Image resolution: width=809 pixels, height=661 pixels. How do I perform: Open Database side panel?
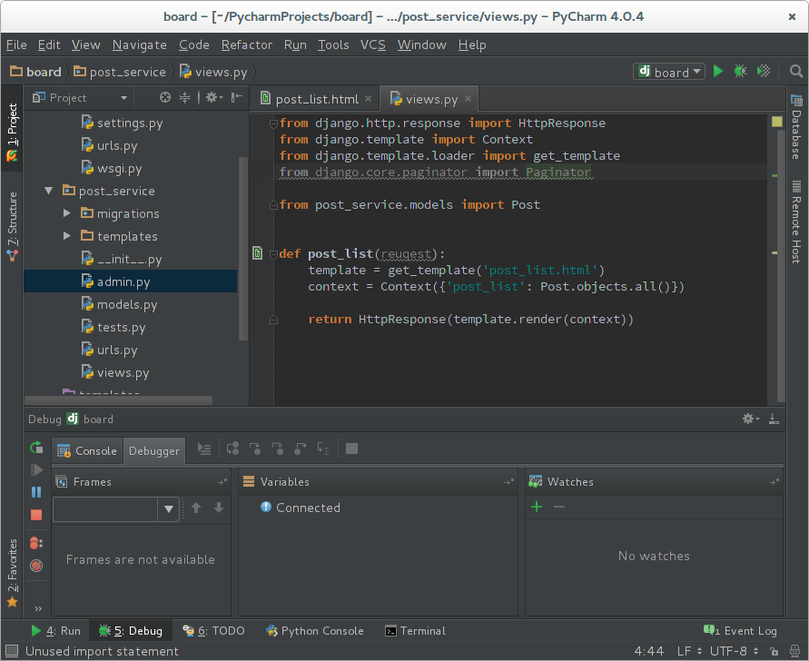[796, 127]
